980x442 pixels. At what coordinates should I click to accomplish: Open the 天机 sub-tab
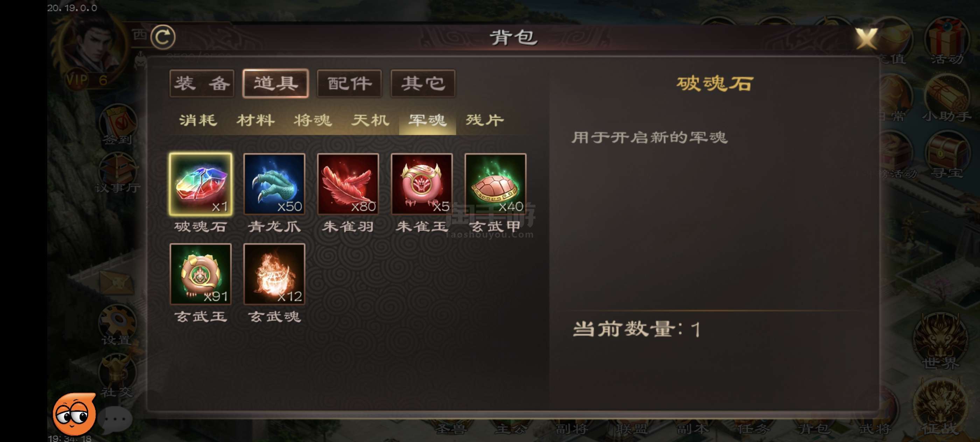pos(370,121)
